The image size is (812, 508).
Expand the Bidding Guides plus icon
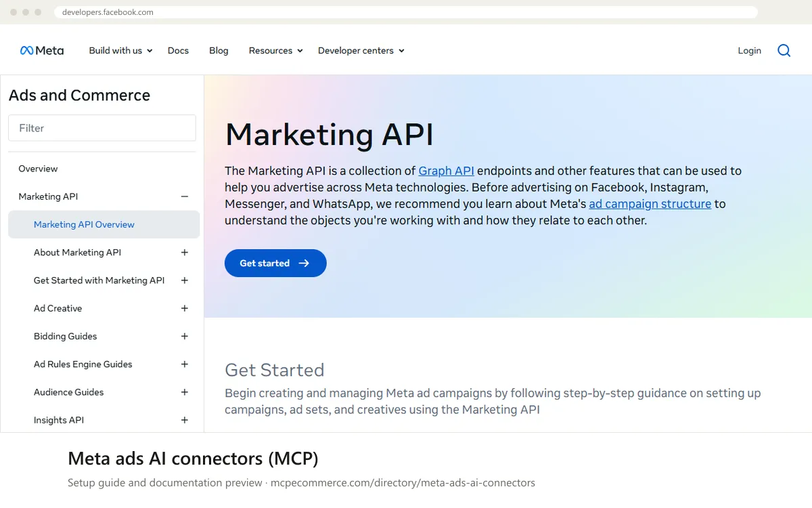184,336
